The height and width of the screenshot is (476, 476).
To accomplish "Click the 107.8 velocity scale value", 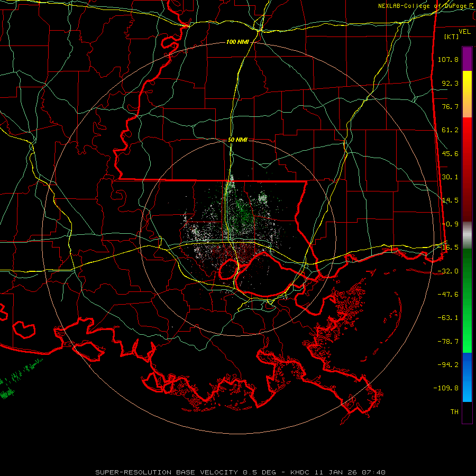I will coord(448,59).
